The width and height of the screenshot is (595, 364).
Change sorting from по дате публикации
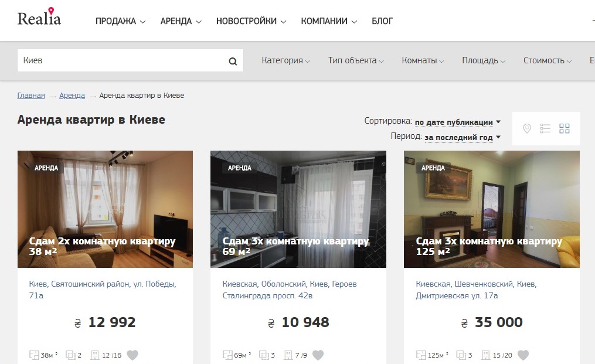click(x=457, y=123)
